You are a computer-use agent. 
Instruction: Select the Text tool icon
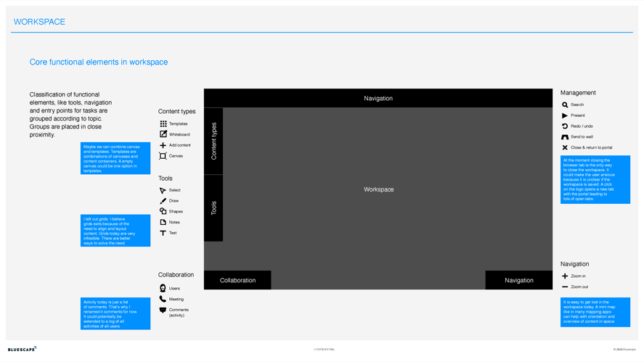click(163, 233)
